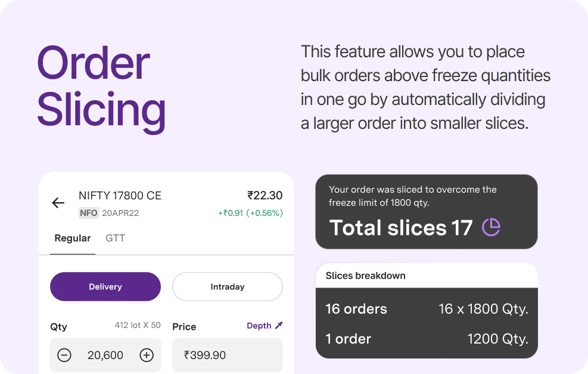Switch to the Regular tab
The image size is (588, 374).
click(x=73, y=239)
